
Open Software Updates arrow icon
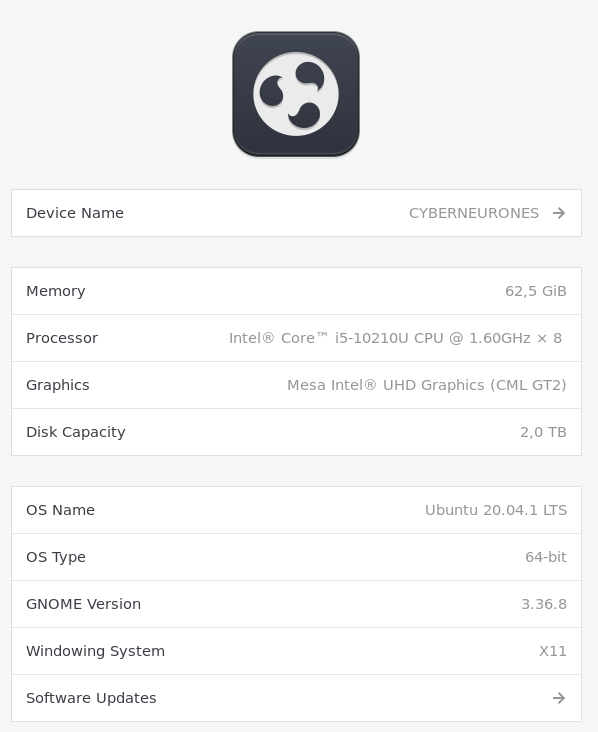pos(559,698)
